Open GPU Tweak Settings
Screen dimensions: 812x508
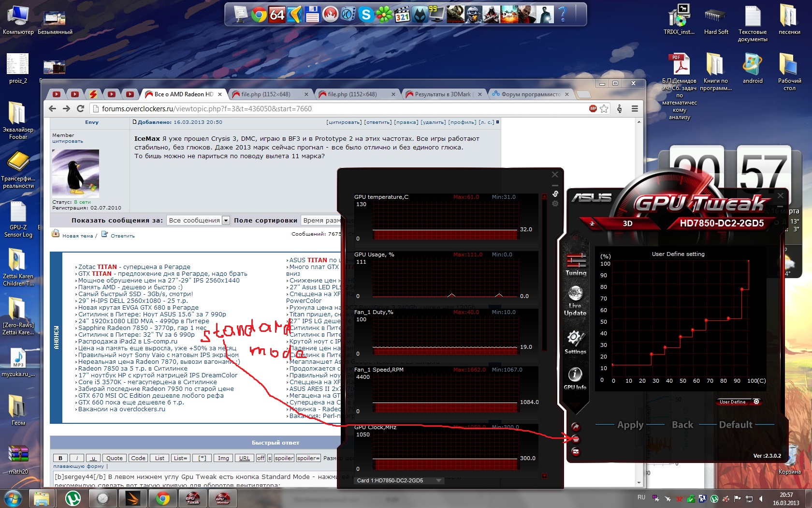(575, 342)
